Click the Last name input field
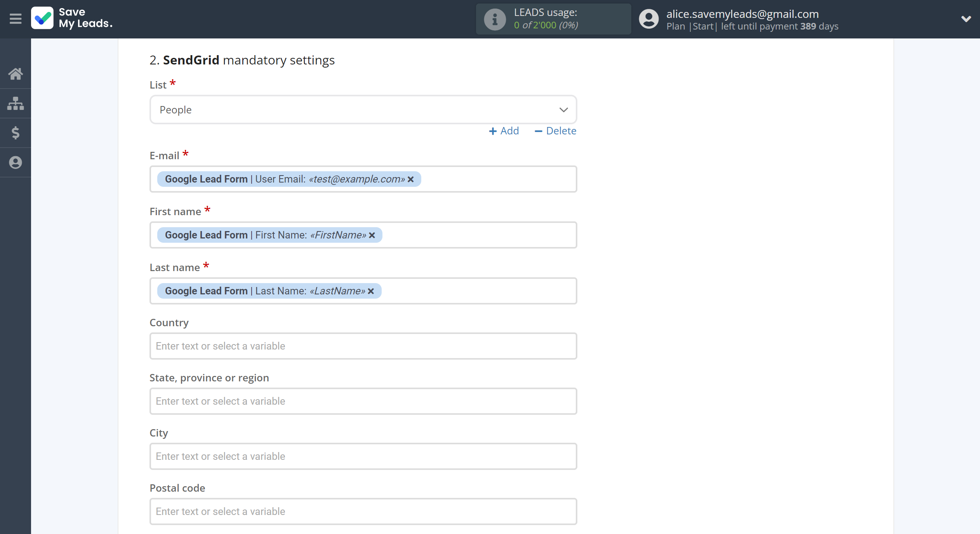Viewport: 980px width, 534px height. click(x=363, y=291)
